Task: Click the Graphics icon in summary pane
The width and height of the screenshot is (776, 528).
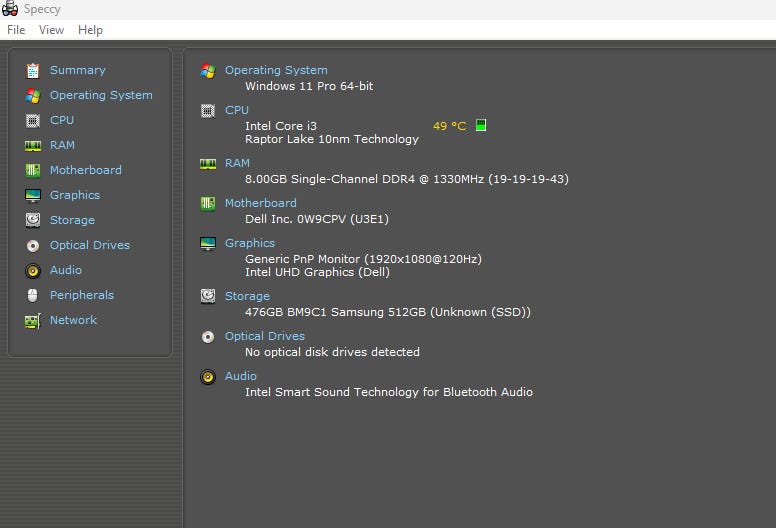Action: coord(208,243)
